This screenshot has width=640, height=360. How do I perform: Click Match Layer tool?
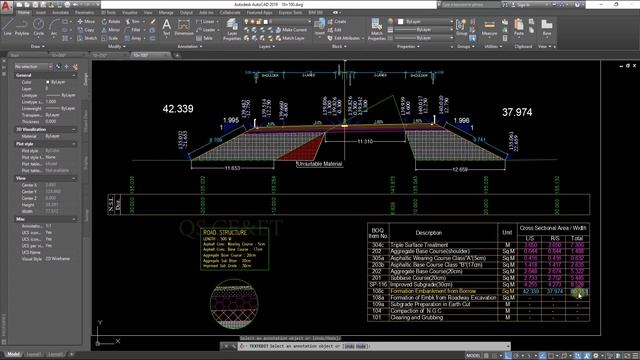(290, 38)
